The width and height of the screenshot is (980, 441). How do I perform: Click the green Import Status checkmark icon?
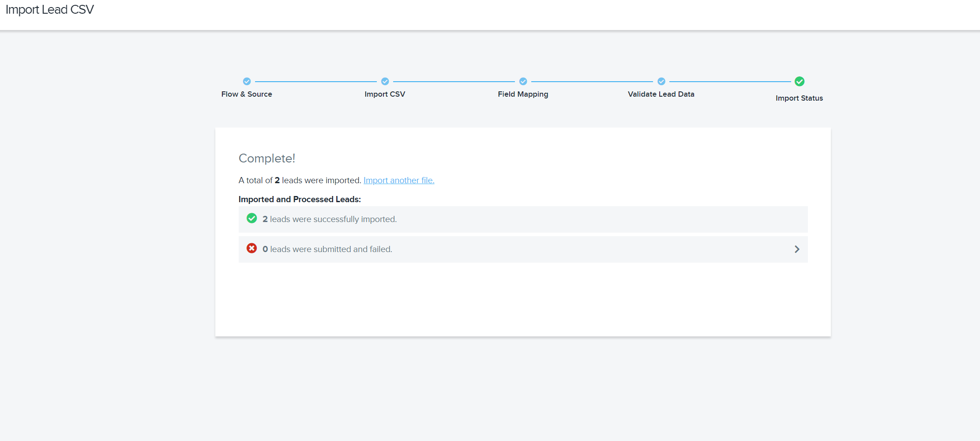click(799, 82)
